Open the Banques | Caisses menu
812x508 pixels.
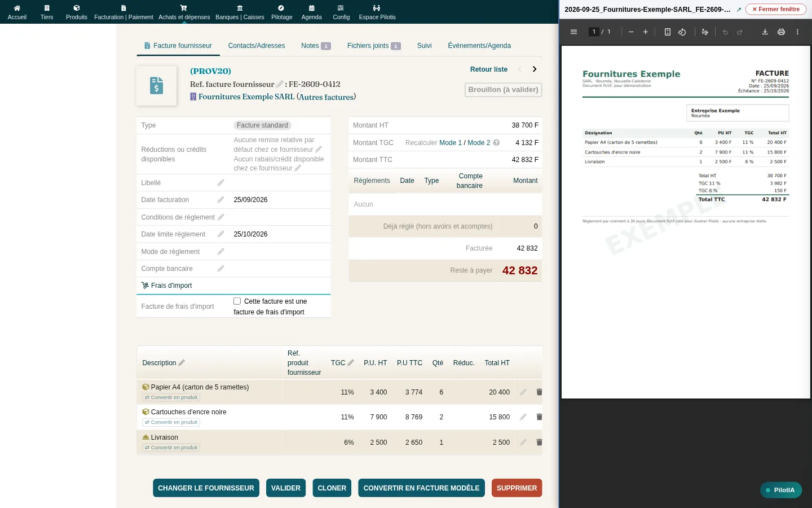[240, 12]
